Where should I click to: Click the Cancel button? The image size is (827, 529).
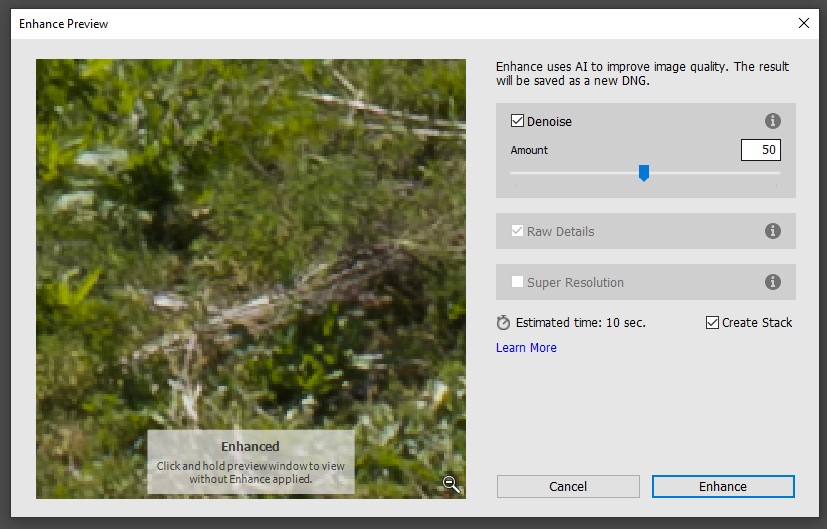pos(568,486)
